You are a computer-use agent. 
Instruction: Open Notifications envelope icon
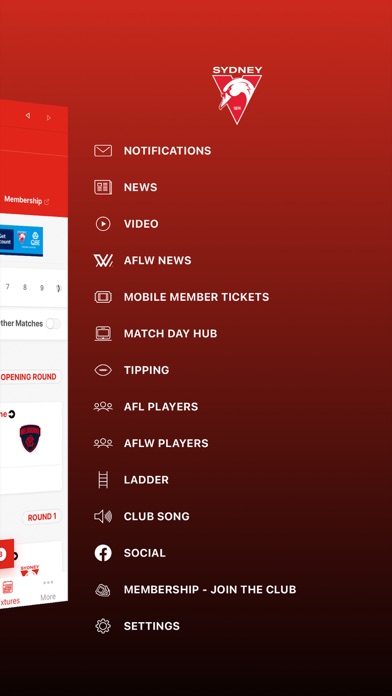tap(103, 151)
